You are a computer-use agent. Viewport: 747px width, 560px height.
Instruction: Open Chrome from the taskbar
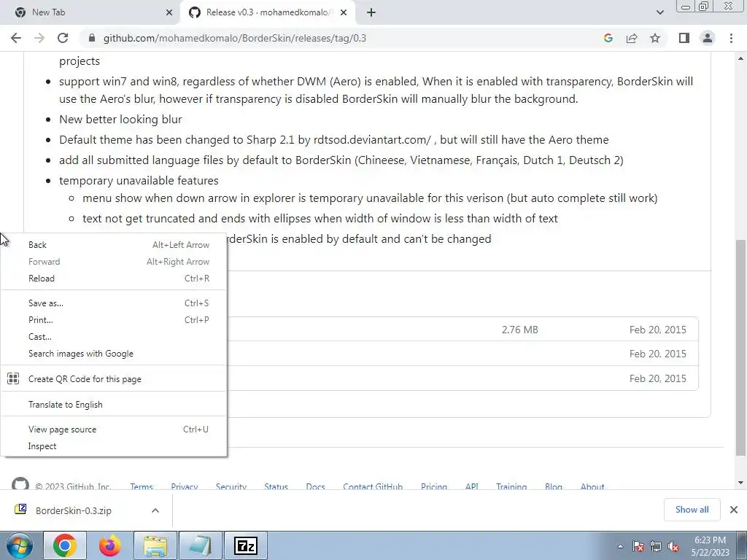[65, 545]
